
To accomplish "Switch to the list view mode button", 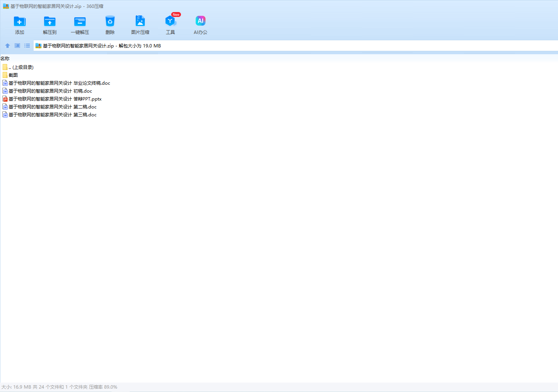I will pos(27,46).
